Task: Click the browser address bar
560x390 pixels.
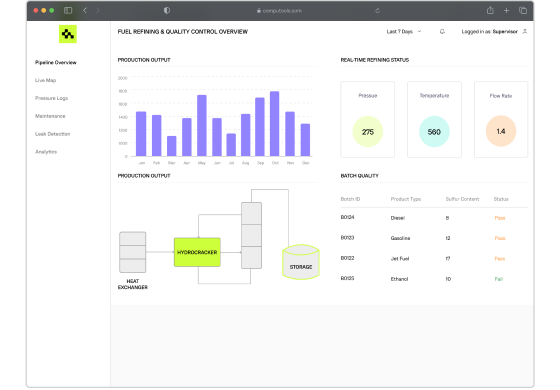Action: click(x=279, y=11)
